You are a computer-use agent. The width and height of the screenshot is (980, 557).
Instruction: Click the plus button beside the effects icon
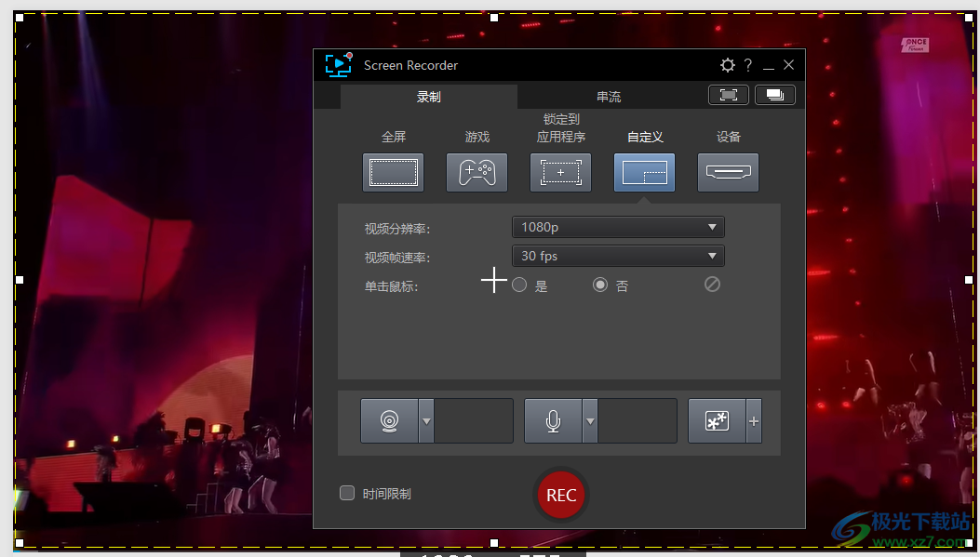753,420
